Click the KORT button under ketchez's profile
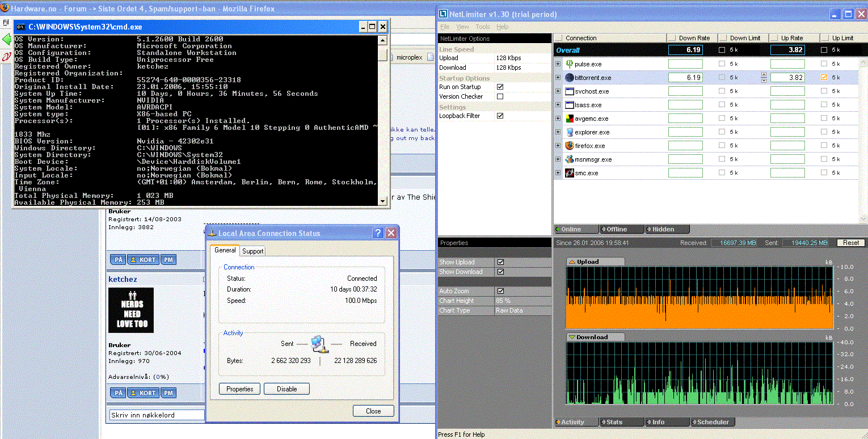This screenshot has width=868, height=439. click(143, 393)
